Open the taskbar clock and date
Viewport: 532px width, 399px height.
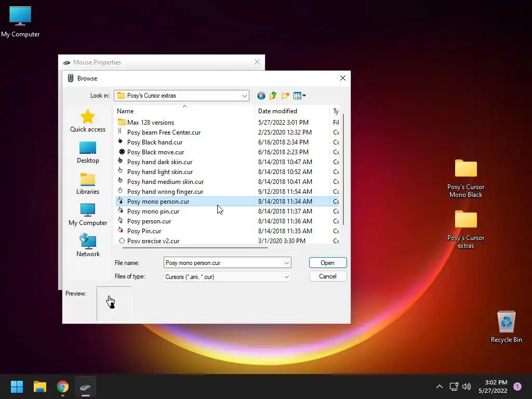tap(493, 387)
